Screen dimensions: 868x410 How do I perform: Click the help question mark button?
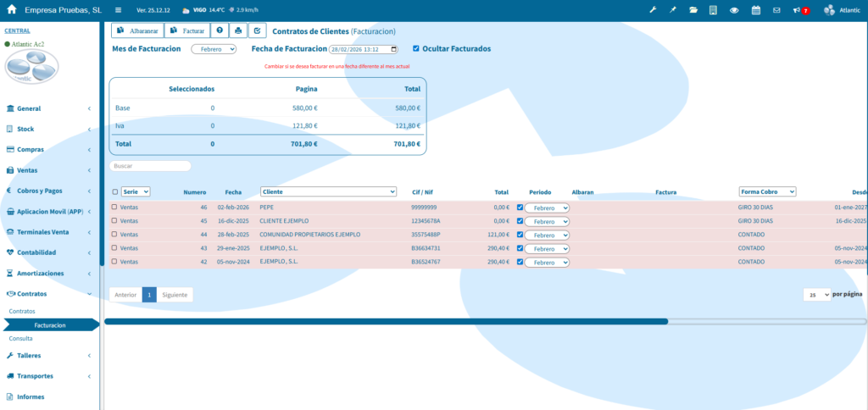(x=220, y=30)
